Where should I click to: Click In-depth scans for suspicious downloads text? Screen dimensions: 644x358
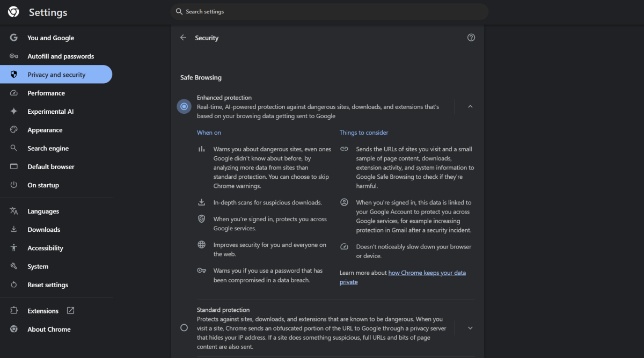point(267,202)
